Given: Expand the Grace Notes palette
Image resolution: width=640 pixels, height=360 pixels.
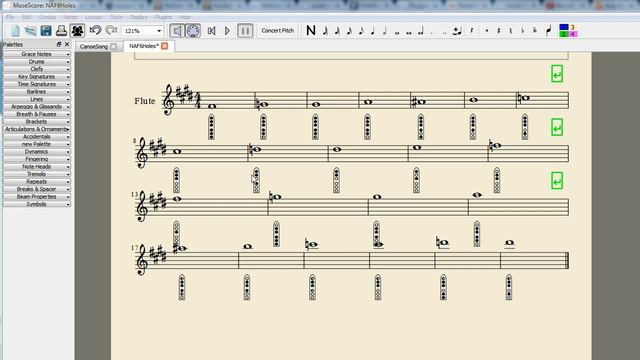Looking at the screenshot, I should coord(37,54).
